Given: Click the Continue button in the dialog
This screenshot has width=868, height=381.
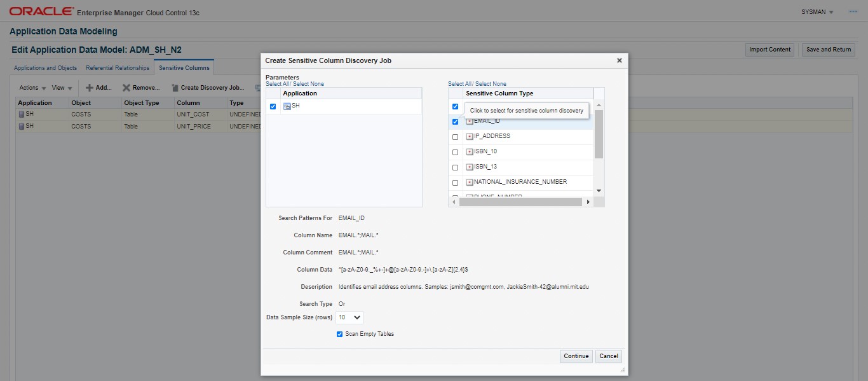Looking at the screenshot, I should coord(575,356).
